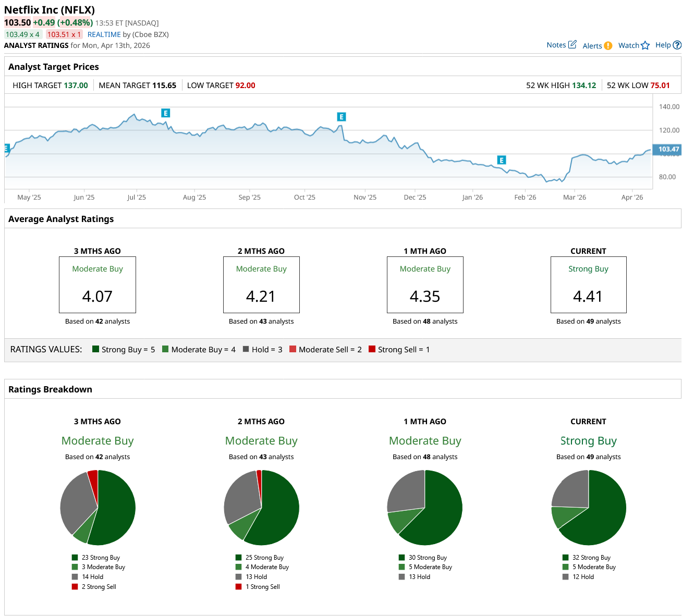
Task: Click the earnings marker near Jan '26
Action: [502, 160]
